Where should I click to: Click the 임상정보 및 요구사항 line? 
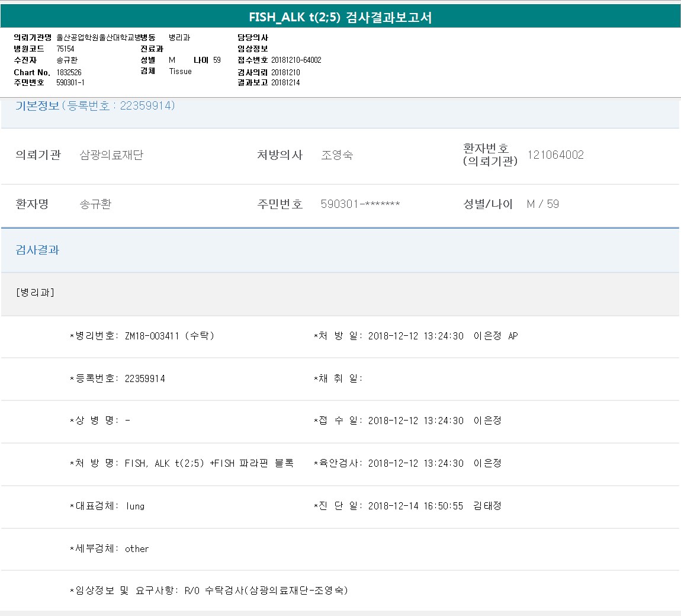(209, 591)
